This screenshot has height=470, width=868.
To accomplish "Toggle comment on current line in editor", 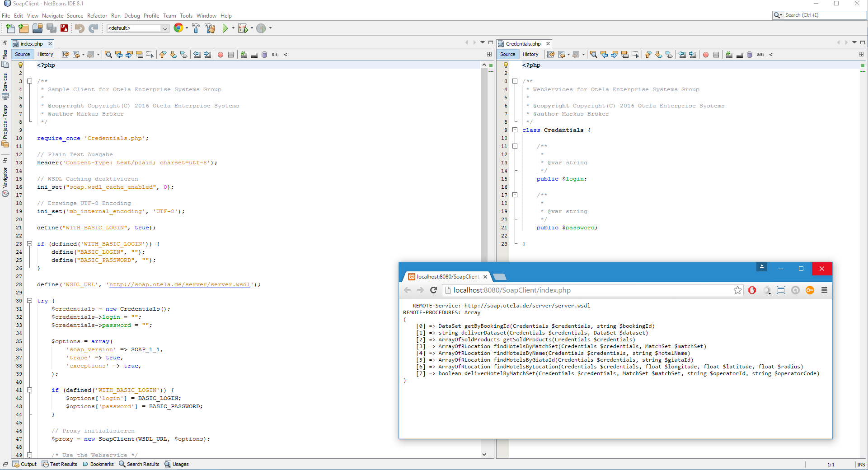I will pyautogui.click(x=244, y=54).
